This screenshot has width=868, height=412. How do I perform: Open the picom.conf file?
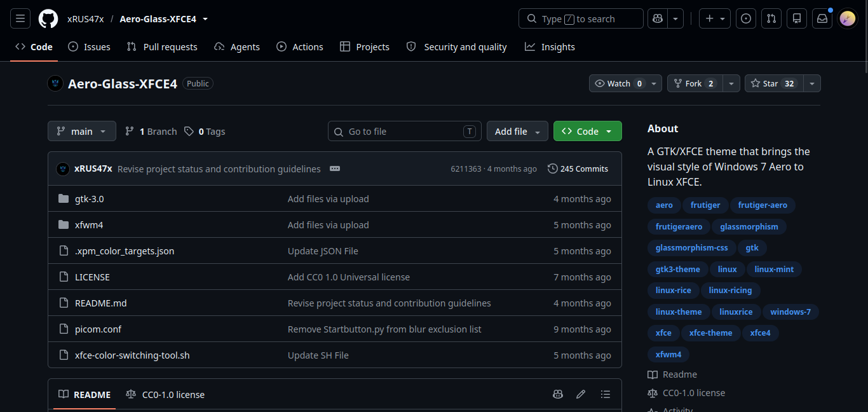pyautogui.click(x=98, y=329)
